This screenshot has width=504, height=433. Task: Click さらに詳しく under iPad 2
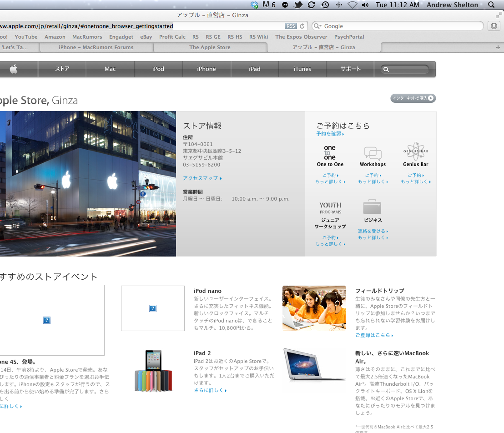tap(210, 390)
